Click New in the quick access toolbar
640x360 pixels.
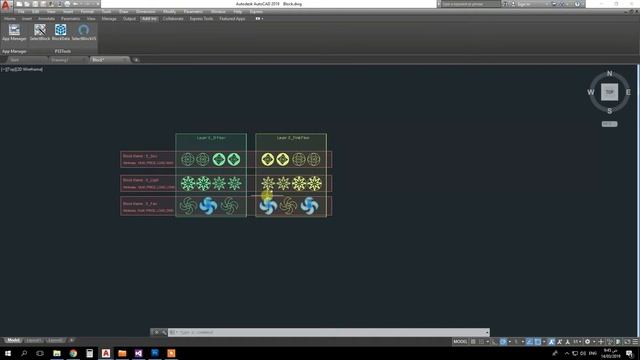click(x=19, y=4)
